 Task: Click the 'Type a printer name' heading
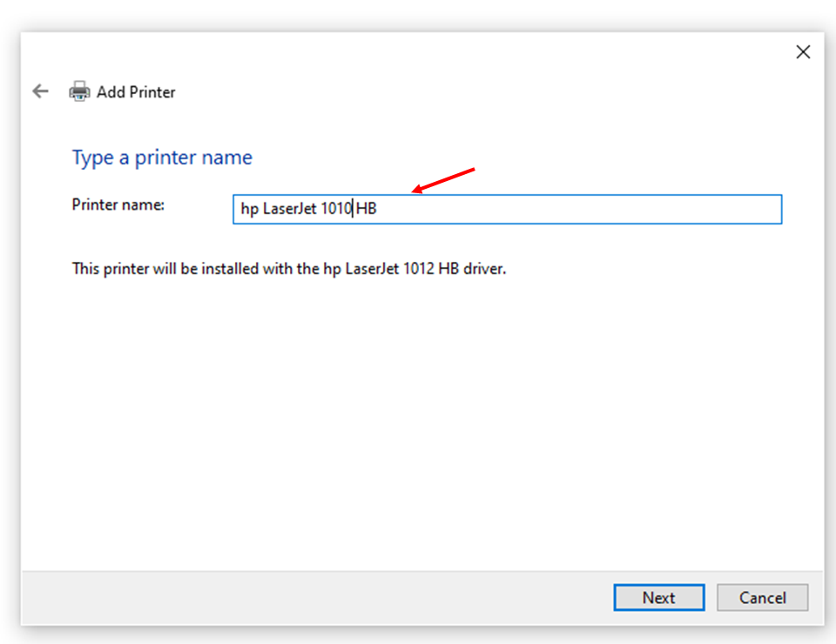pyautogui.click(x=162, y=158)
